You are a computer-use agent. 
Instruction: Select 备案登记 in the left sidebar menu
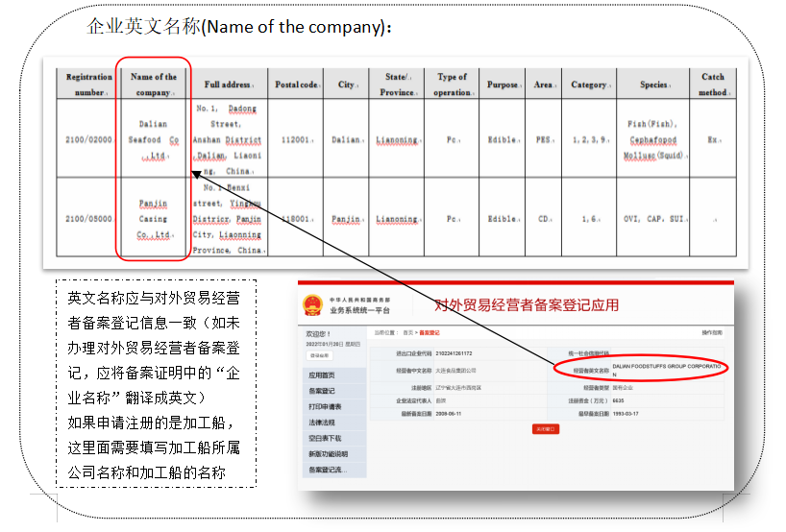click(322, 391)
